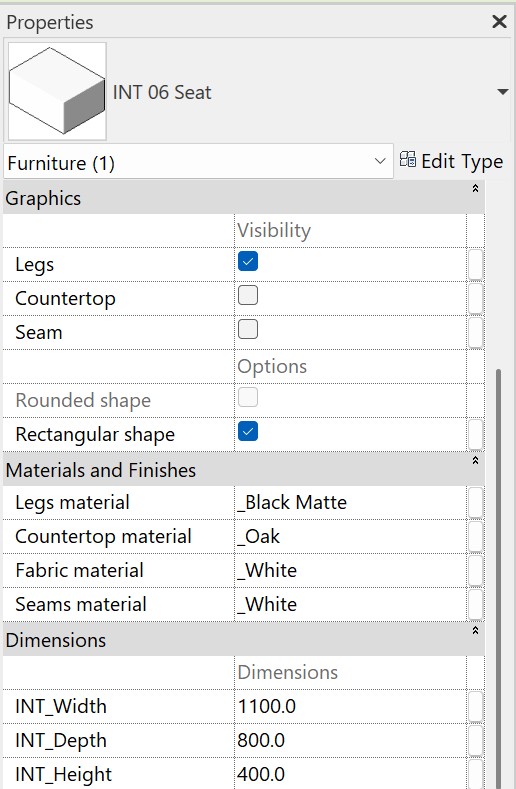516x789 pixels.
Task: Click the Properties panel vertical scrollbar
Action: coord(498,579)
